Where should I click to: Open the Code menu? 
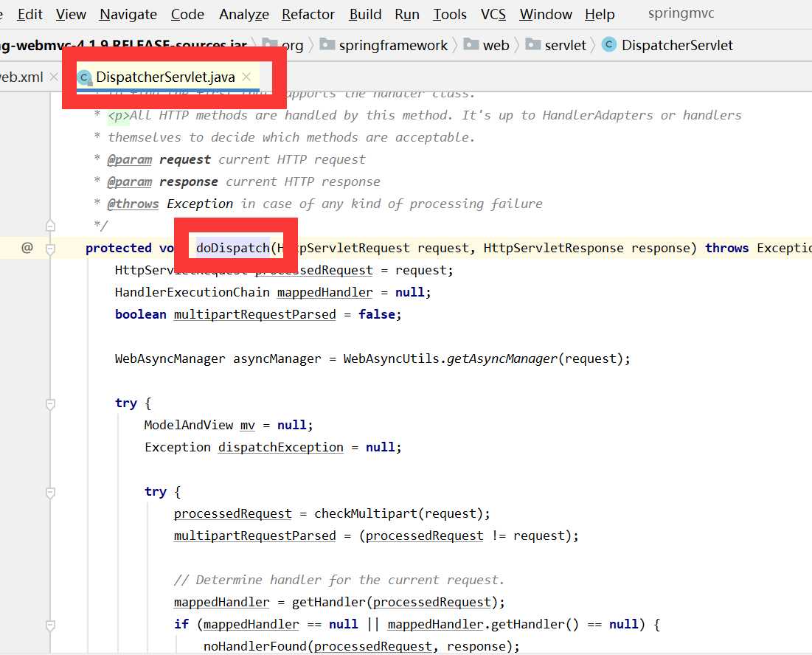(187, 15)
